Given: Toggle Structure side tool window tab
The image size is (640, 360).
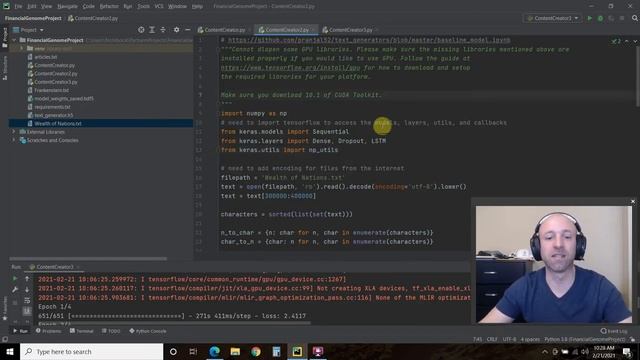Looking at the screenshot, I should click(x=5, y=67).
